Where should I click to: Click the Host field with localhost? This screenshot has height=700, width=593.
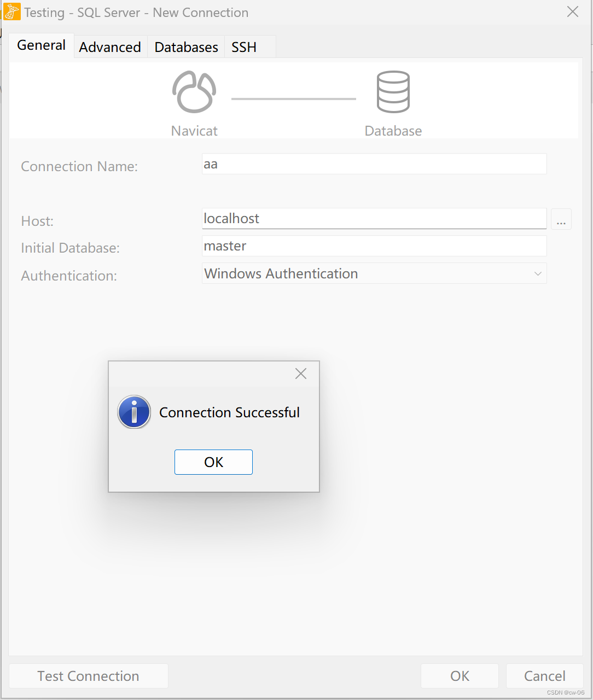click(374, 219)
